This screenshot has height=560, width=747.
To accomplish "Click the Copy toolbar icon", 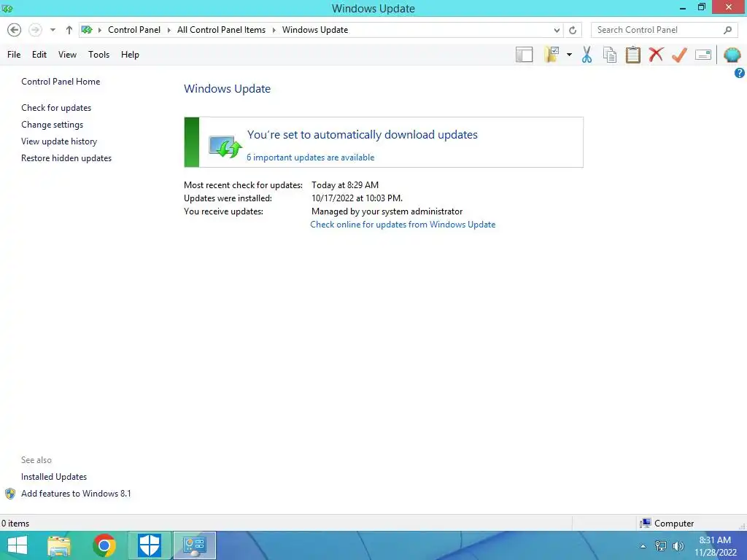I will coord(610,55).
